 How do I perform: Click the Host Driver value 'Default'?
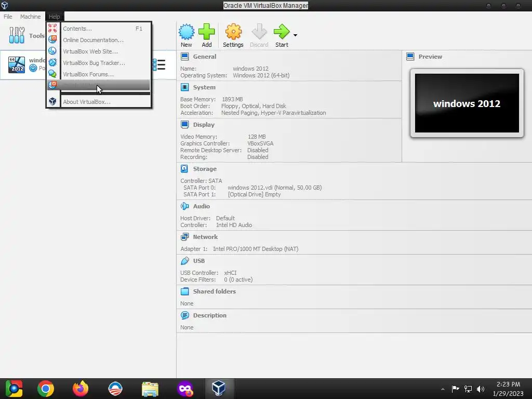225,218
